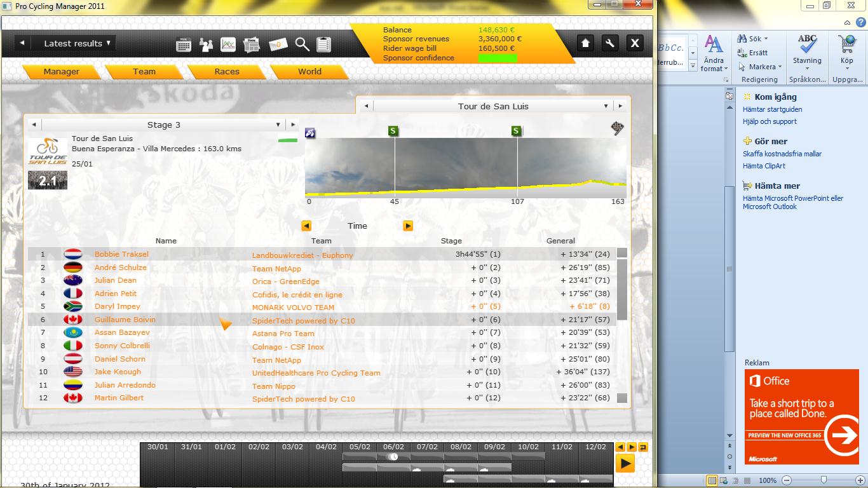Open the wrench options icon

tap(609, 43)
